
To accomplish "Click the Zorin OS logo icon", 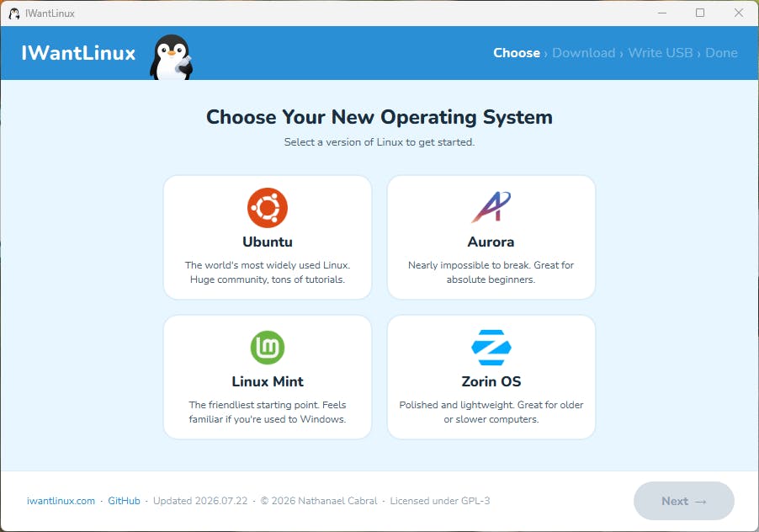I will 491,347.
